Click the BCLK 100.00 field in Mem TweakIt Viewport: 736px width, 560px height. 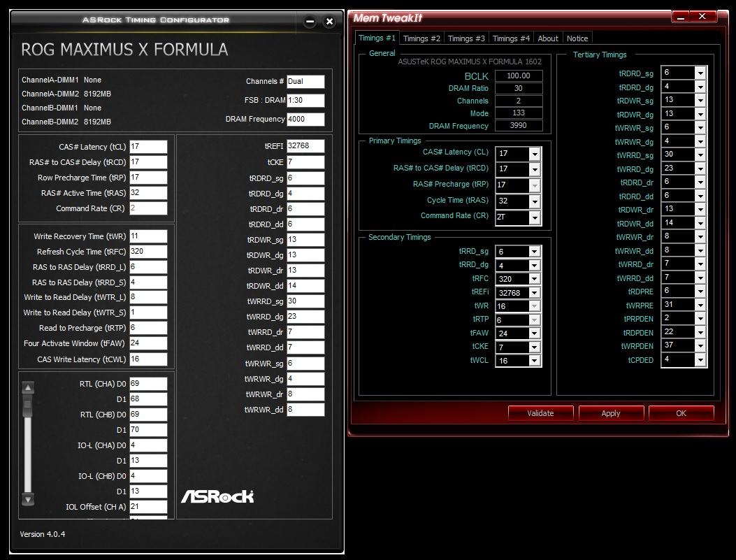(x=519, y=76)
